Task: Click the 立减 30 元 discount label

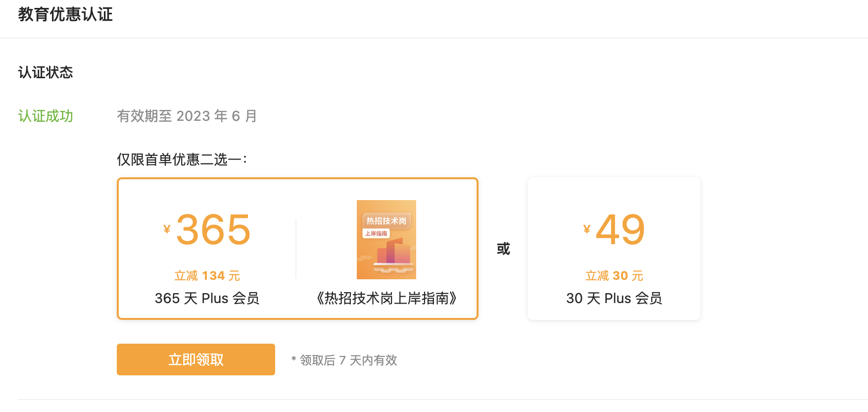Action: pyautogui.click(x=614, y=276)
